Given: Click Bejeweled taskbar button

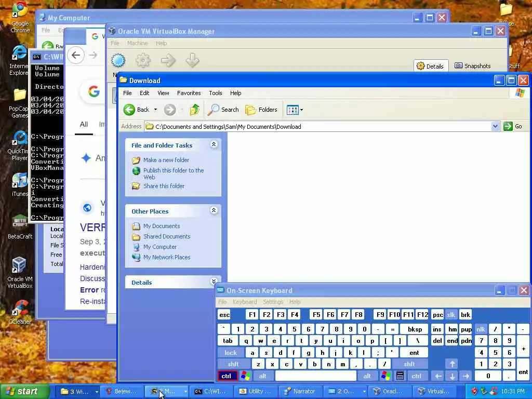Looking at the screenshot, I should [x=121, y=391].
